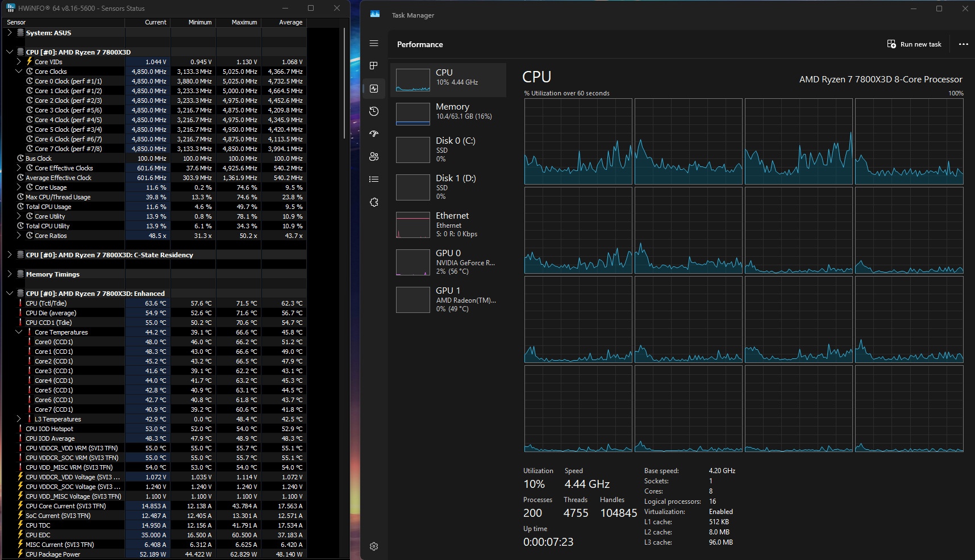The height and width of the screenshot is (560, 975).
Task: Click Sensor column header in HWiNFO
Action: point(64,22)
